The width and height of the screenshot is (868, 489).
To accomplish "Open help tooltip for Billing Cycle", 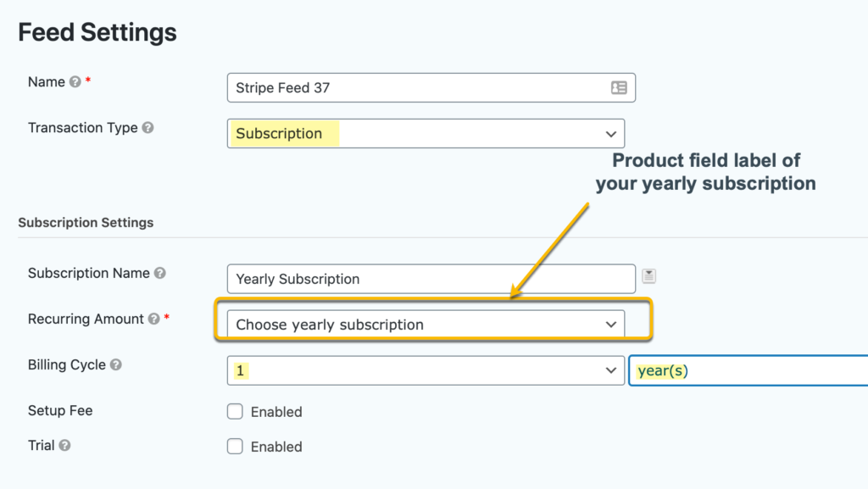I will click(x=115, y=365).
